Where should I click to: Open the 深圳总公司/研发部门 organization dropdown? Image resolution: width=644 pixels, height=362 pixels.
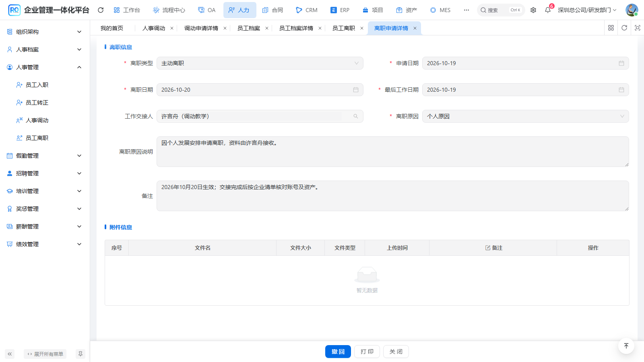click(x=587, y=10)
